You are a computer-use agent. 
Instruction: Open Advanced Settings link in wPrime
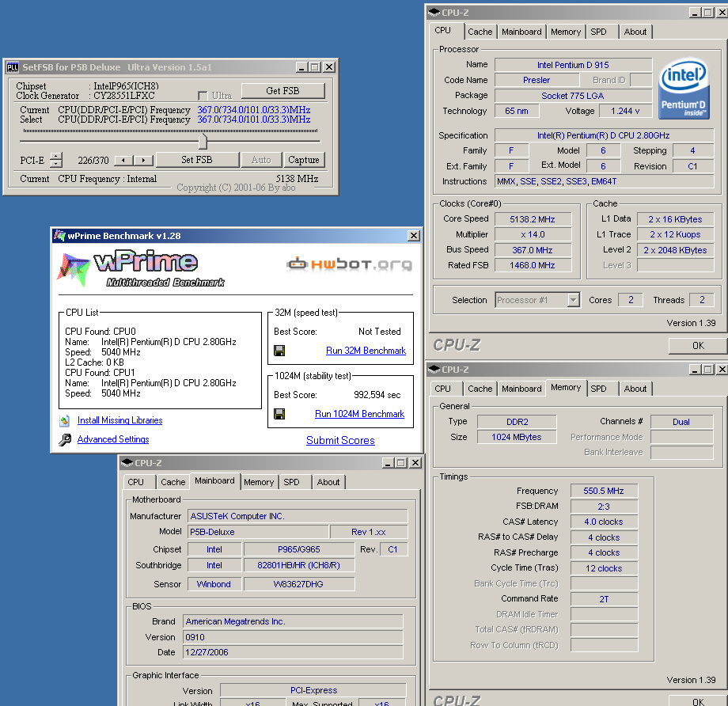point(113,439)
